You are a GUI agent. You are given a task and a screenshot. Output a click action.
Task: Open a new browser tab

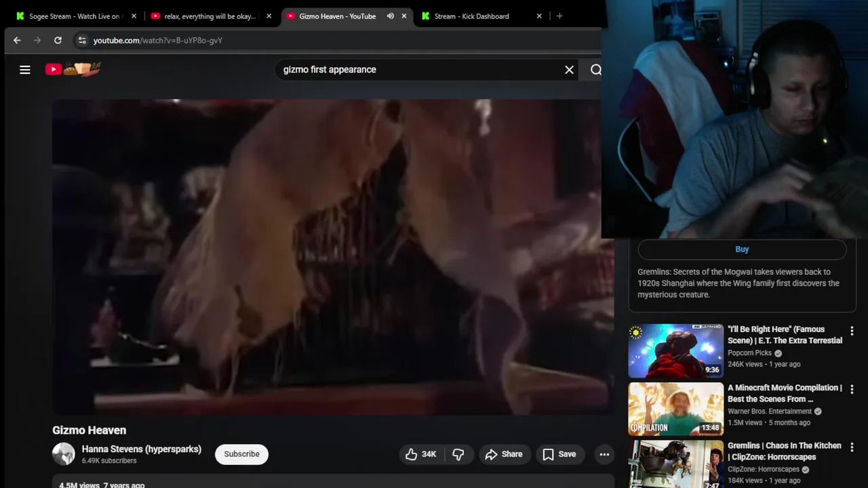click(559, 16)
